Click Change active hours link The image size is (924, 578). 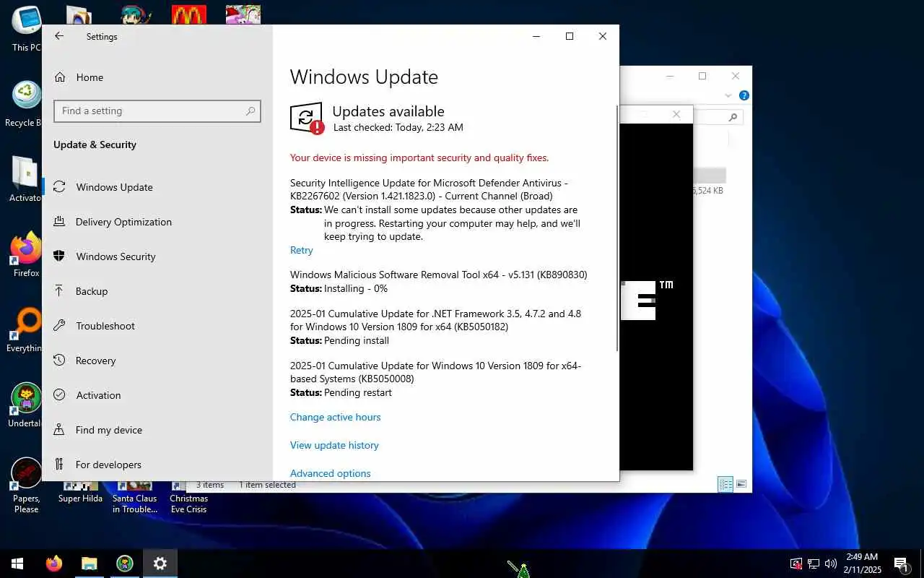pos(335,417)
